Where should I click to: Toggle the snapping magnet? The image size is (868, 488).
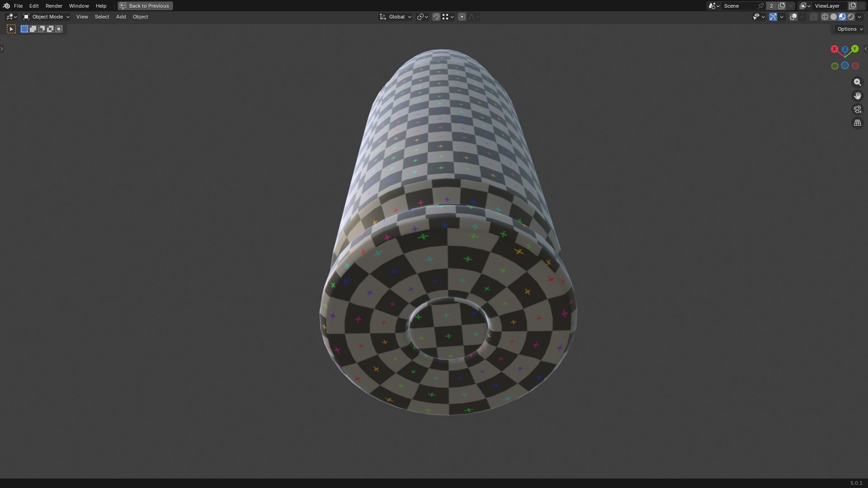[x=436, y=17]
